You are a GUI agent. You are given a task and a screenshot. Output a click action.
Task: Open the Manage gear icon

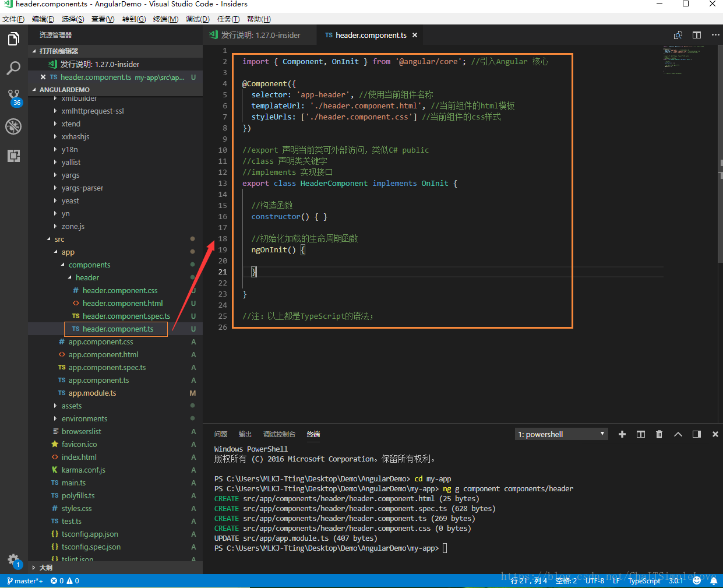point(13,560)
